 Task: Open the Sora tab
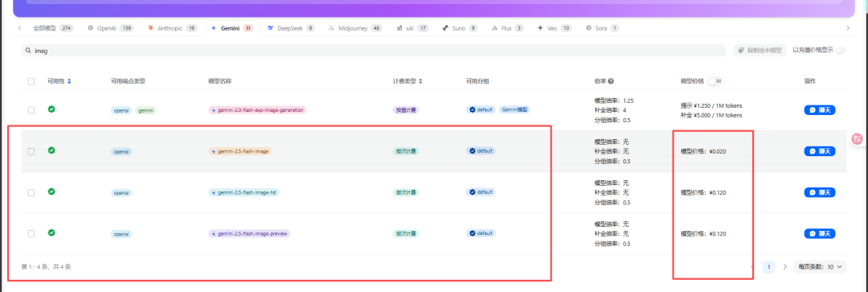click(x=602, y=27)
